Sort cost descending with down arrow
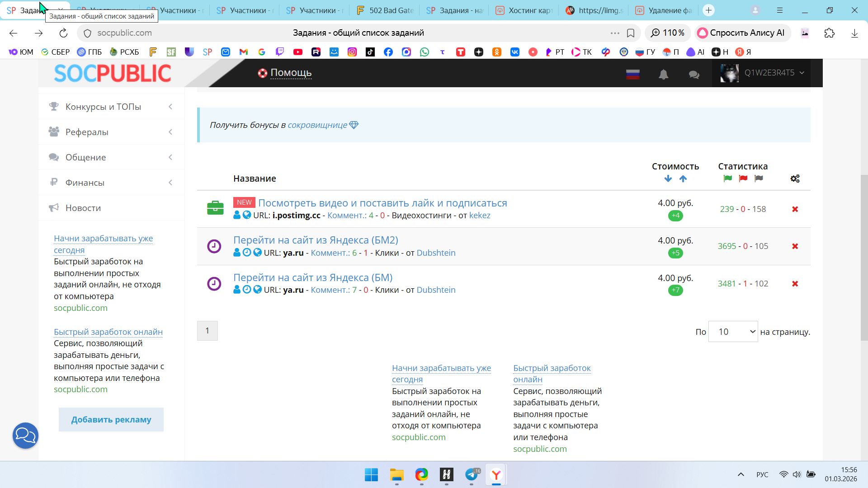The height and width of the screenshot is (488, 868). coord(668,179)
